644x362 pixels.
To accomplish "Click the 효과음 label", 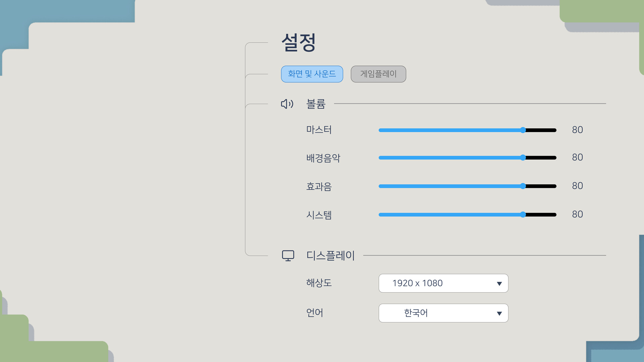I will [x=319, y=186].
